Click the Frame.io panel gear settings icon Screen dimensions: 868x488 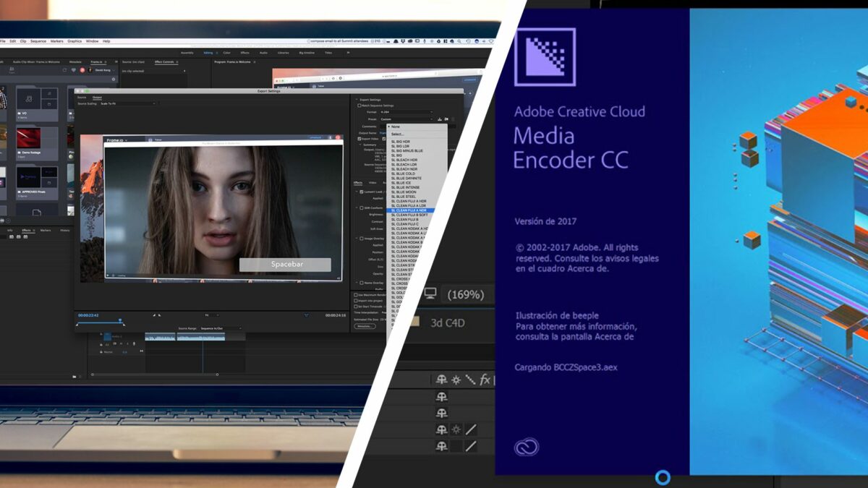point(114,79)
